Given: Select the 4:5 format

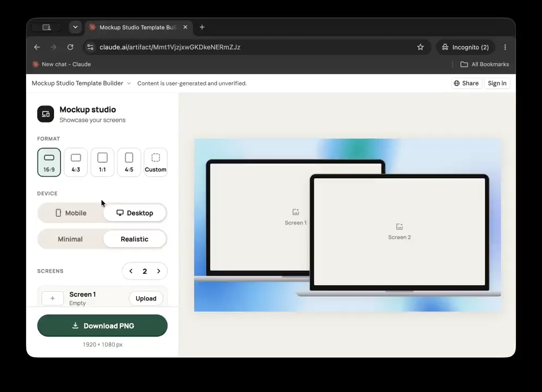Looking at the screenshot, I should (x=129, y=162).
